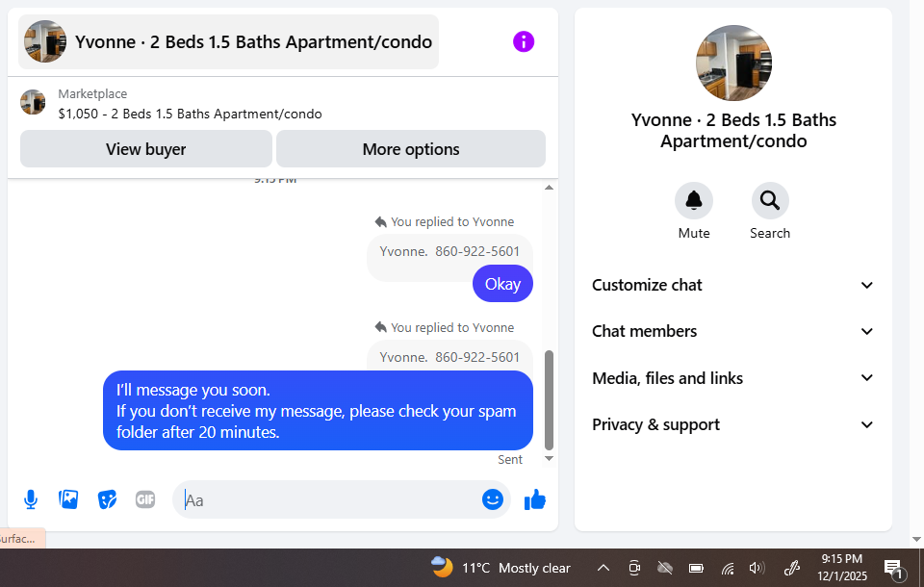This screenshot has height=587, width=924.
Task: Click the 'You replied to Yvonne' label above Okay
Action: pyautogui.click(x=452, y=221)
